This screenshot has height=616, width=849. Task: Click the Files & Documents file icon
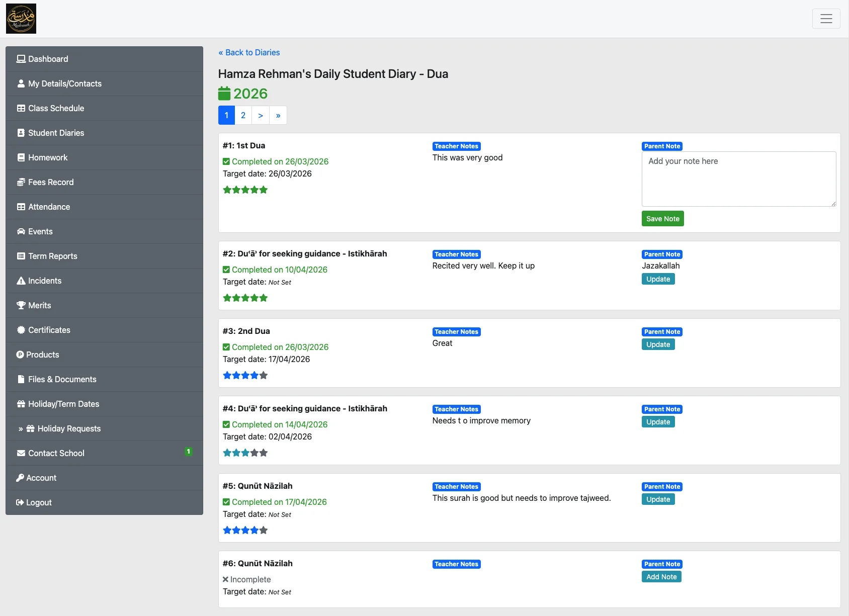click(21, 379)
